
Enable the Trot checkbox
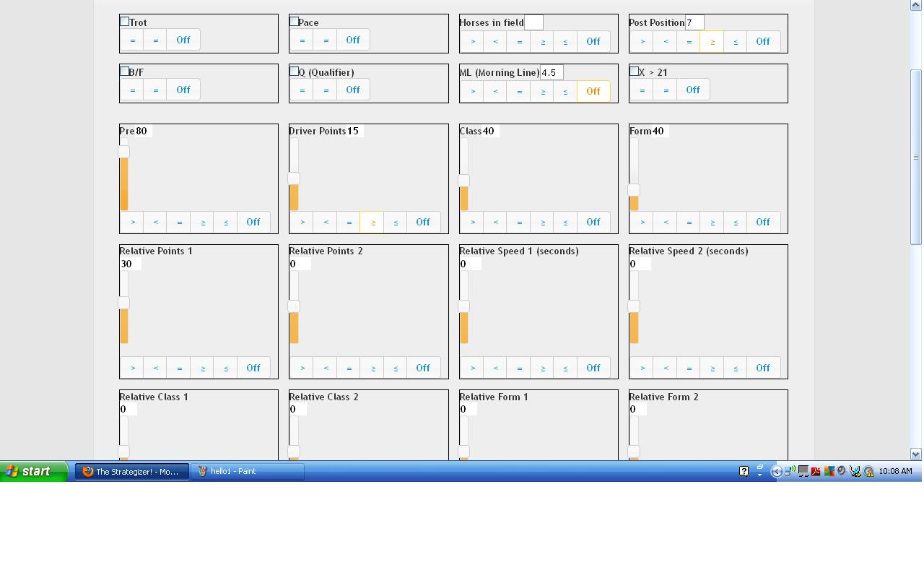click(x=124, y=22)
